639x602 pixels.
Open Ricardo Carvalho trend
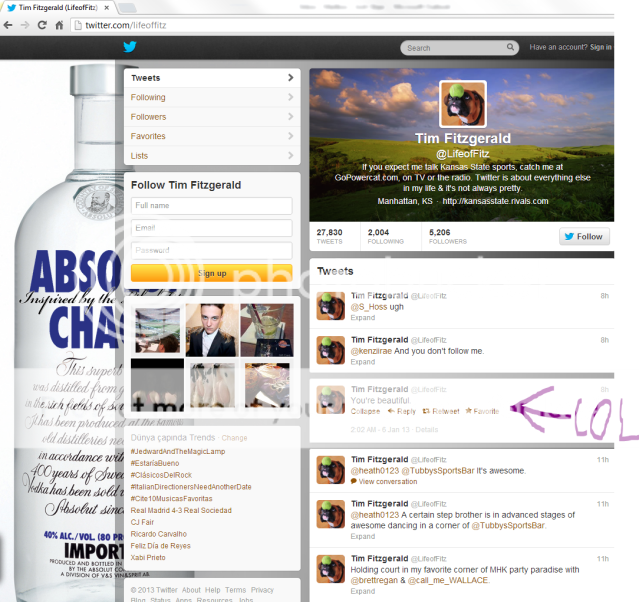(x=159, y=534)
